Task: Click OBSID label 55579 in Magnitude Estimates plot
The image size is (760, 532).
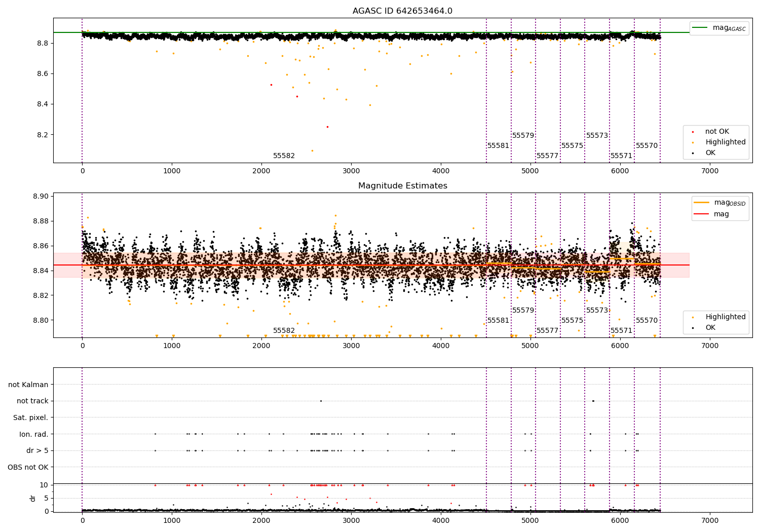Action: (x=523, y=311)
